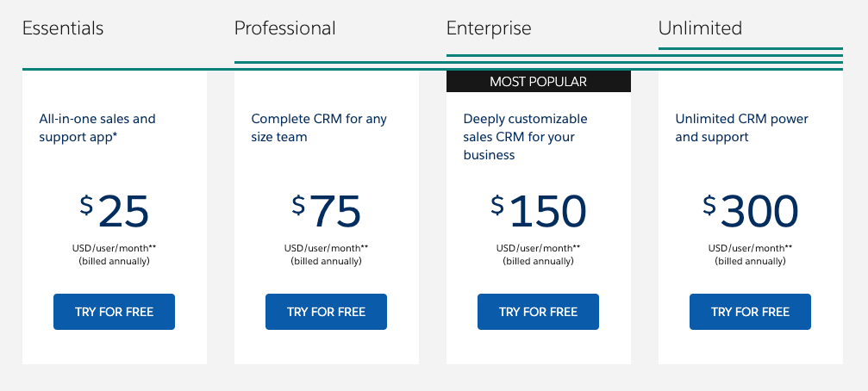Viewport: 868px width, 391px height.
Task: Select the Unlimited plan heading
Action: (700, 28)
